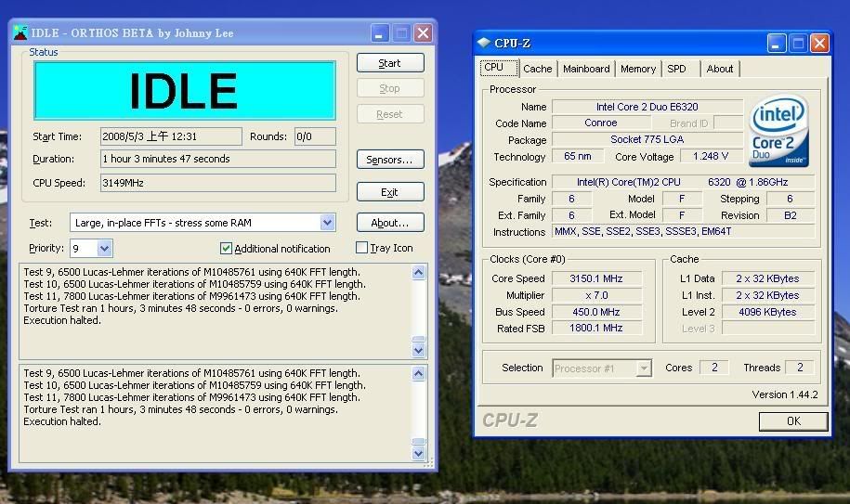Open the About... dialog in ORTHOS

click(x=390, y=223)
